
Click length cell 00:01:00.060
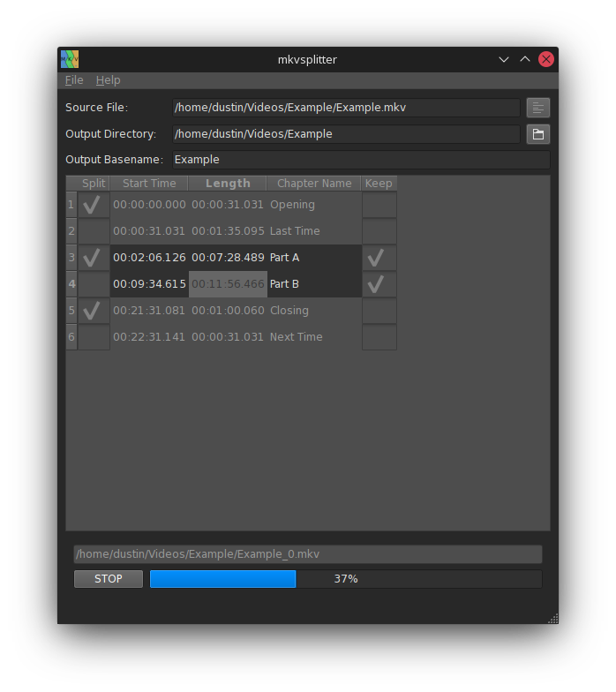pyautogui.click(x=228, y=311)
